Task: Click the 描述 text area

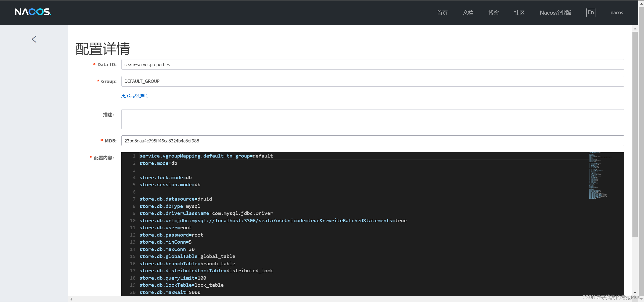Action: (x=372, y=119)
